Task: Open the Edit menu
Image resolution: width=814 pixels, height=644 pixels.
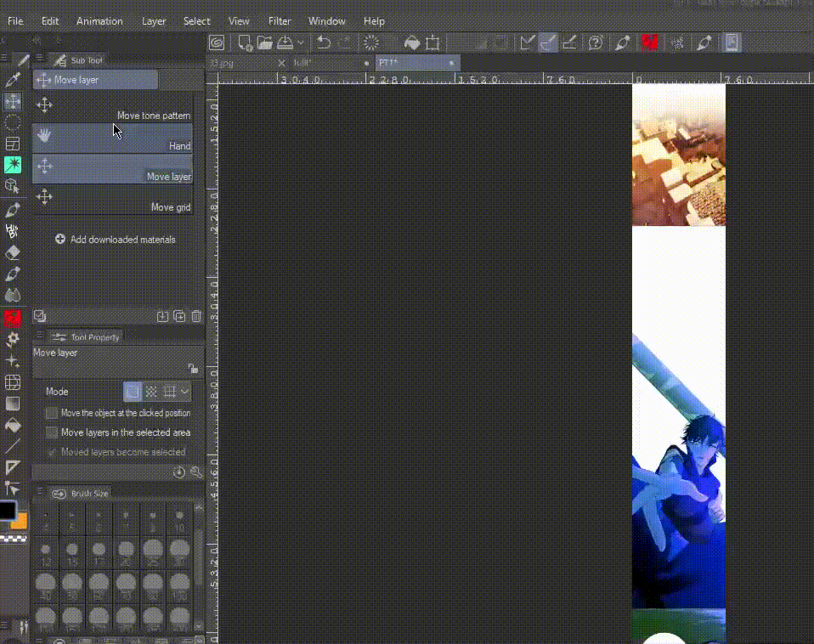Action: pos(50,21)
